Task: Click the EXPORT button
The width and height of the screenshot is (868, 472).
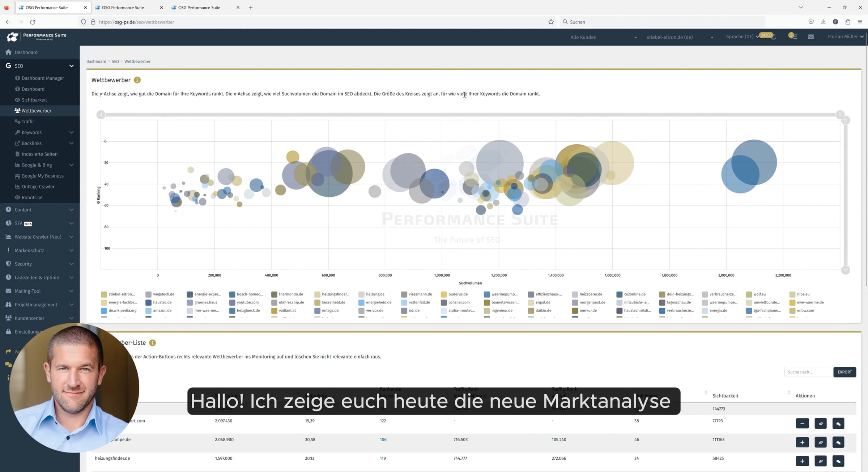Action: 844,372
